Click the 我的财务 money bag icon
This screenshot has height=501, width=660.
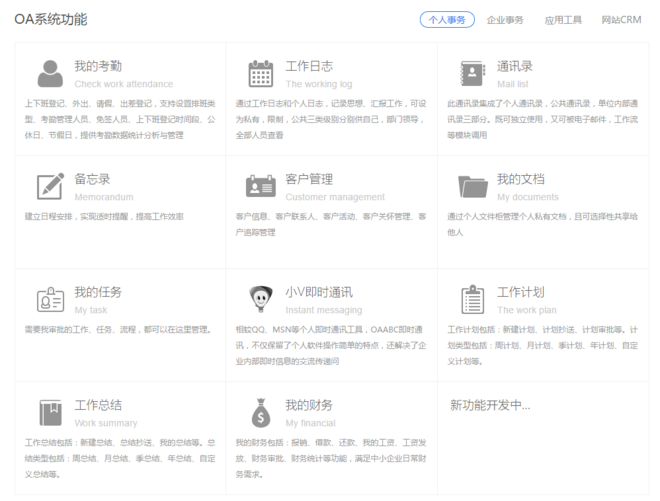(x=261, y=413)
